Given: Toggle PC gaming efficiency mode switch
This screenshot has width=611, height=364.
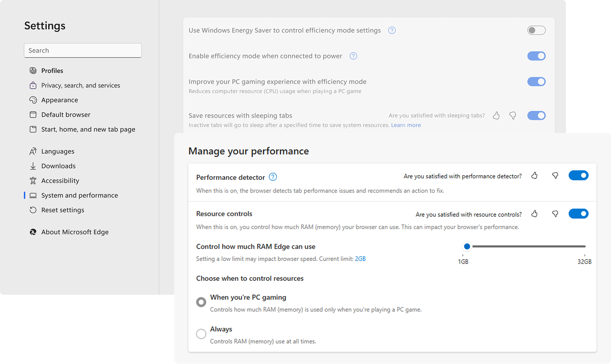Looking at the screenshot, I should pyautogui.click(x=536, y=81).
